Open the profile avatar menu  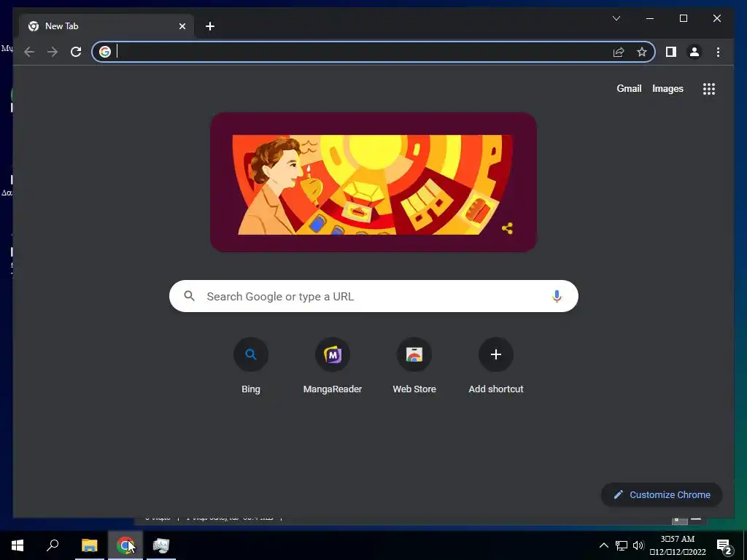tap(694, 52)
